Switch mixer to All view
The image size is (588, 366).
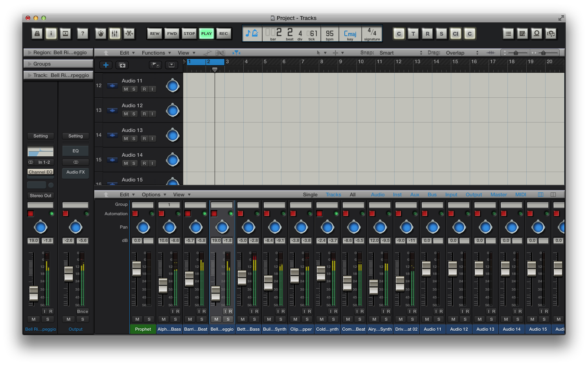[353, 194]
